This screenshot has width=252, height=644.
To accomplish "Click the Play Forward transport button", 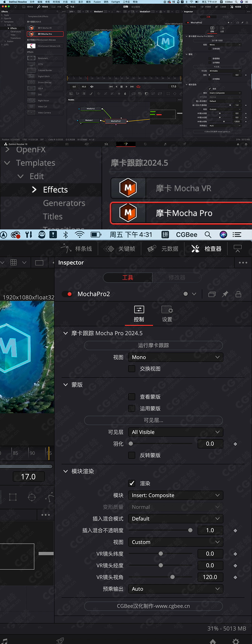I will click(126, 87).
